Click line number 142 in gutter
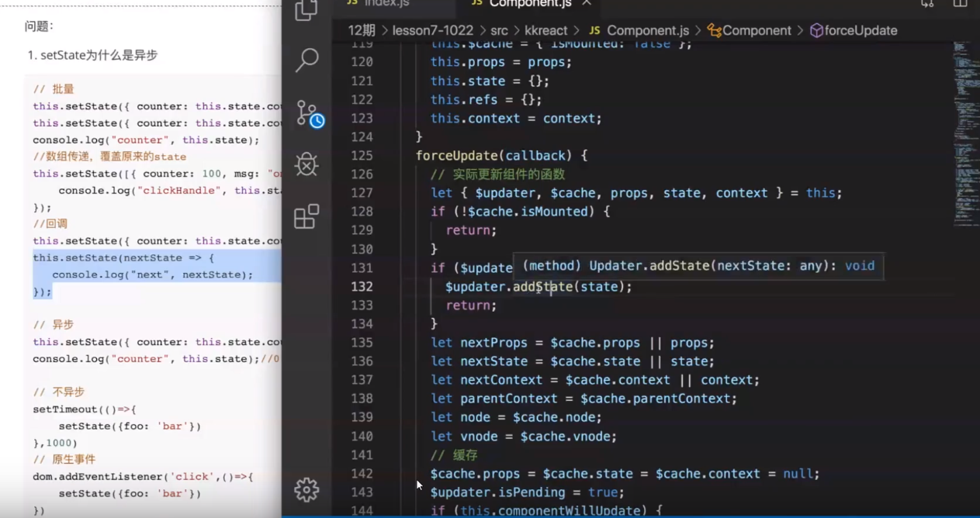Image resolution: width=980 pixels, height=518 pixels. tap(362, 474)
